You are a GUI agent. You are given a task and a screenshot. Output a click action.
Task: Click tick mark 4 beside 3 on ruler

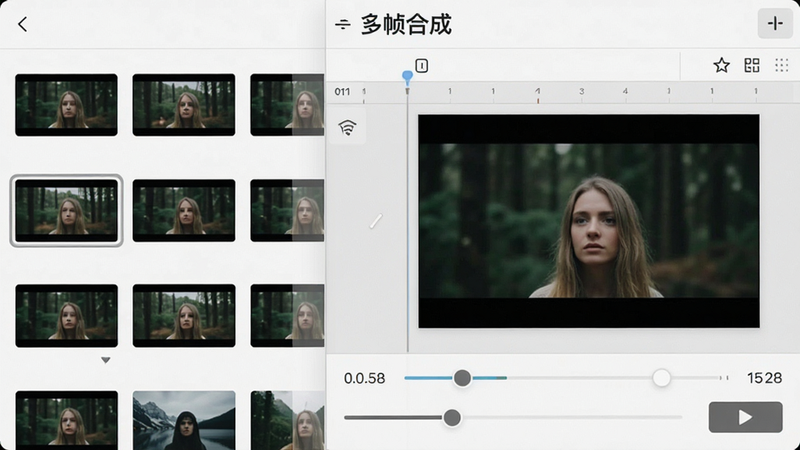[625, 91]
